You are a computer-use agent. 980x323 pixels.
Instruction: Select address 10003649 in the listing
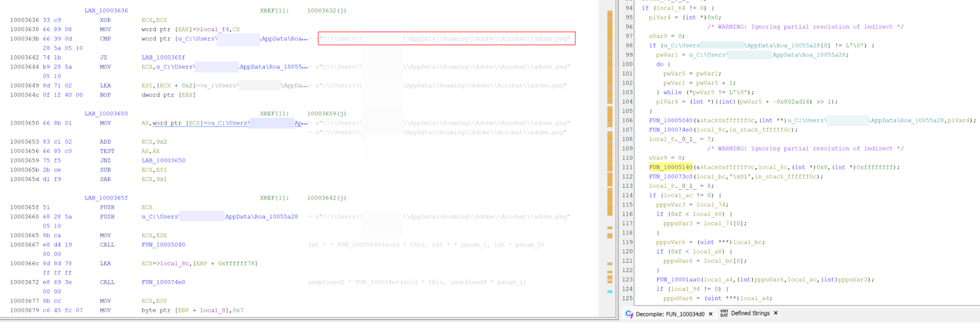pos(25,85)
